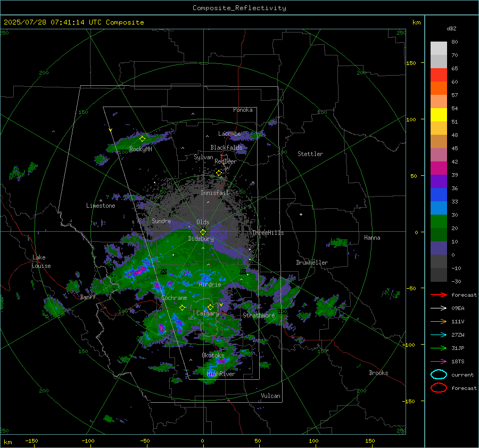Select the Strathmore label
This screenshot has height=448, width=479.
click(259, 315)
